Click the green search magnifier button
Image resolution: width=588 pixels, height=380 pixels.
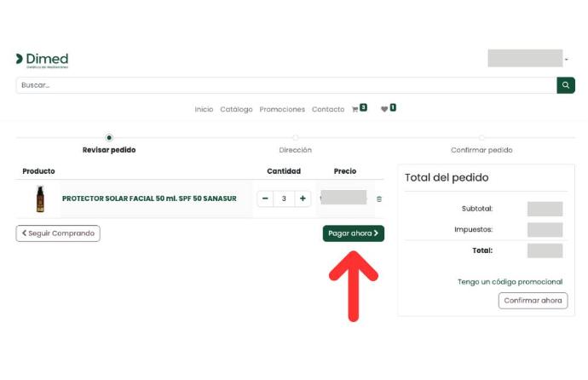click(x=566, y=85)
